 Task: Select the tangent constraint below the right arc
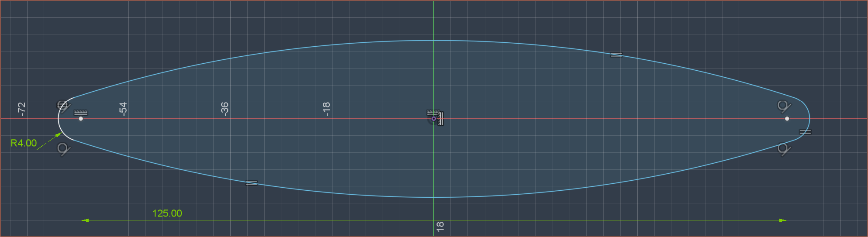(784, 149)
